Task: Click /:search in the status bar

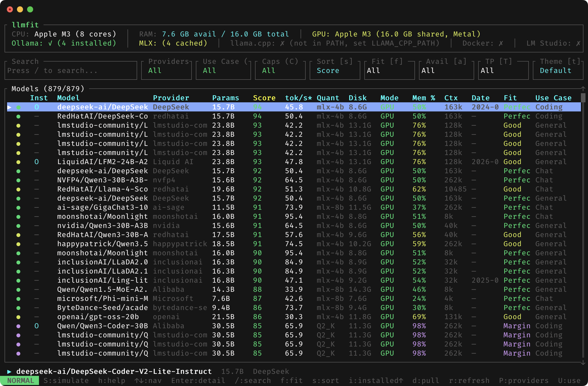Action: point(253,381)
